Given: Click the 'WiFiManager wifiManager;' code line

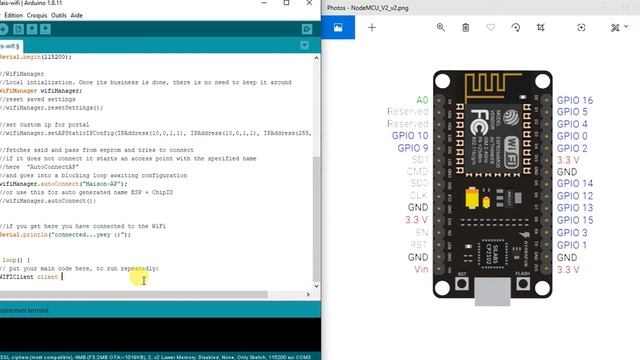Looking at the screenshot, I should (x=41, y=91).
